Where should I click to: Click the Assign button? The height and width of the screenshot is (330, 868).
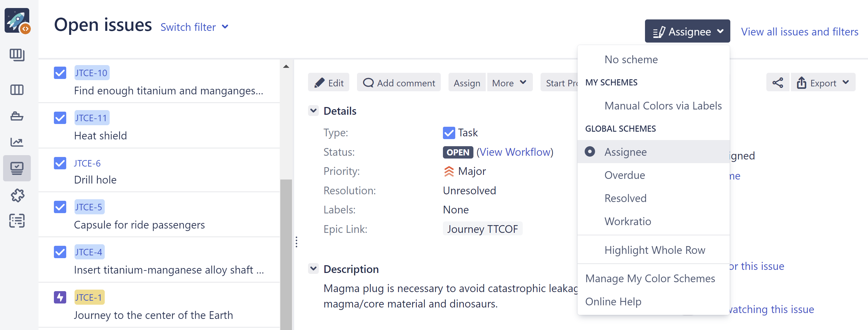click(467, 82)
